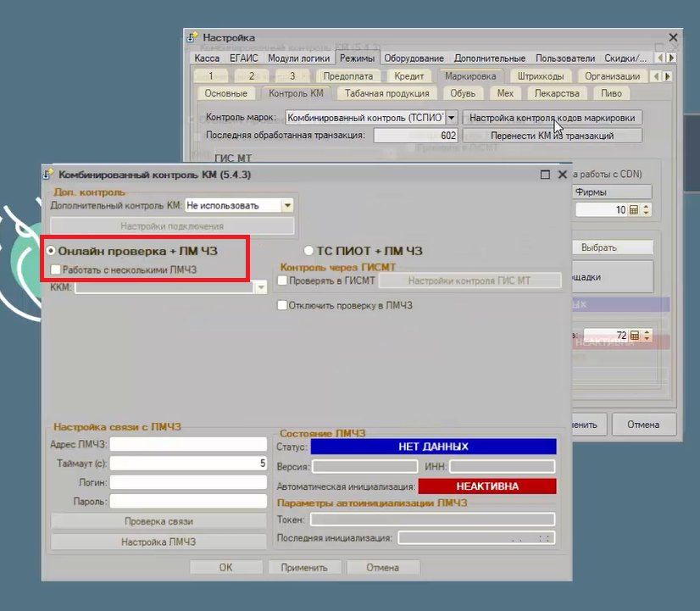This screenshot has height=611, width=700.
Task: Click the НЕАКТИВНА auto-initialization indicator
Action: pos(487,486)
